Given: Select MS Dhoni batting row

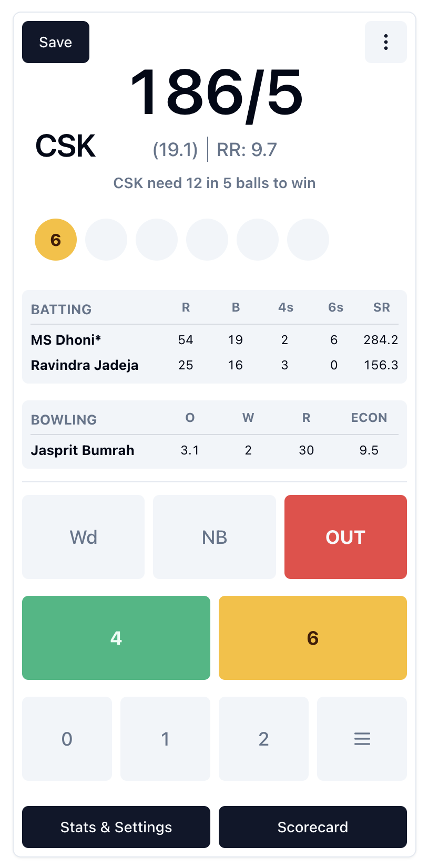Looking at the screenshot, I should (215, 340).
